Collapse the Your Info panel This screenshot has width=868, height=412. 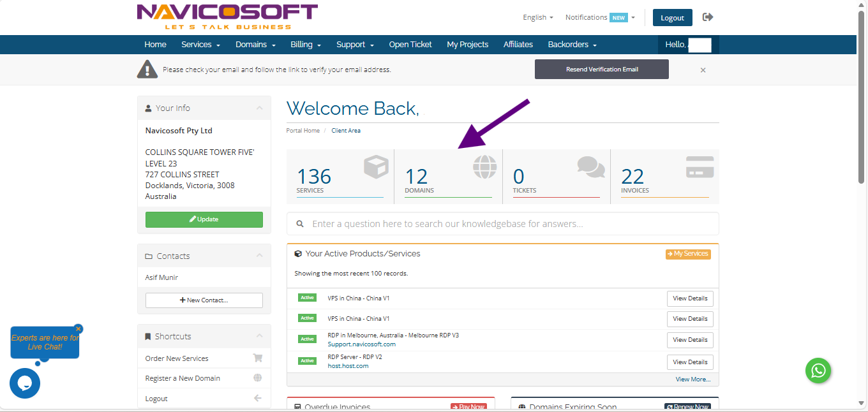[259, 108]
